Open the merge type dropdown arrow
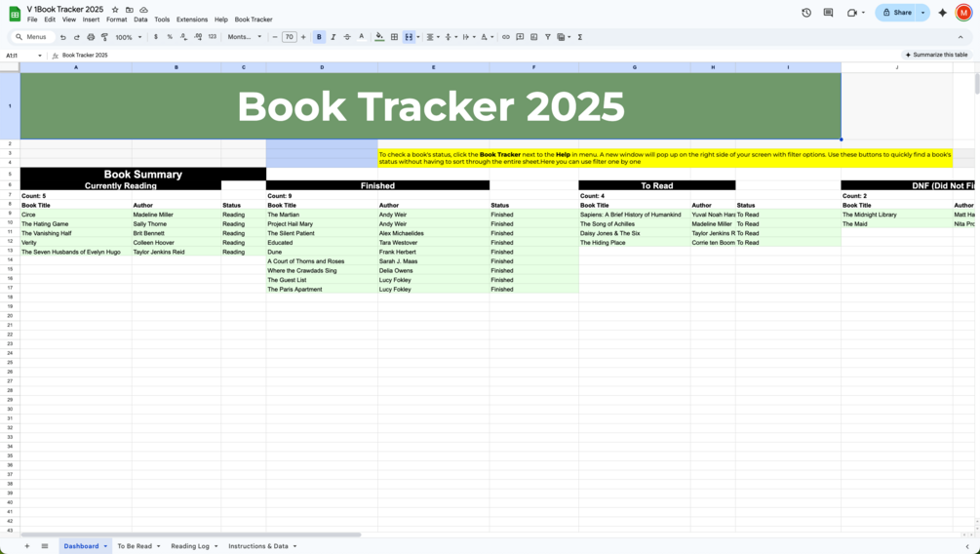Screen dimensions: 980x554 point(418,37)
